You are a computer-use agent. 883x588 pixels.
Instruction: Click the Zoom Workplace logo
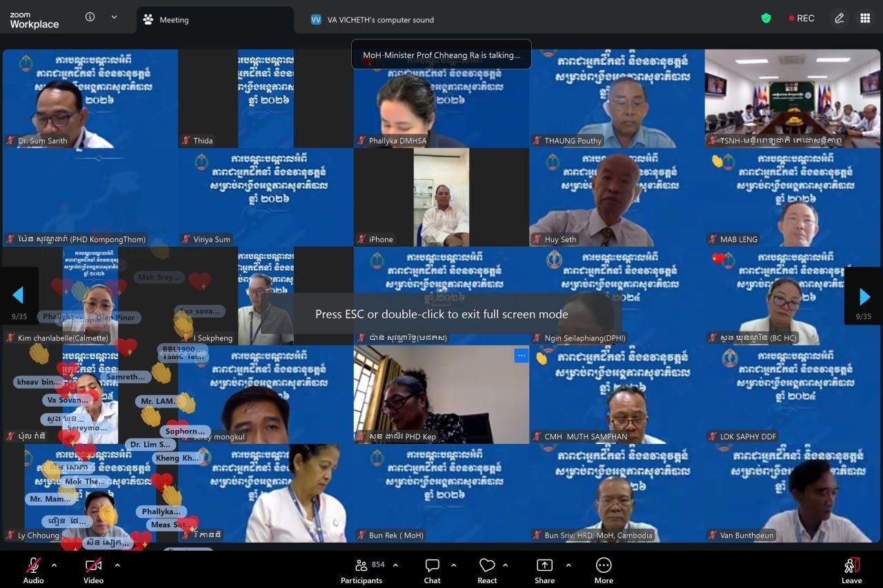pos(34,20)
